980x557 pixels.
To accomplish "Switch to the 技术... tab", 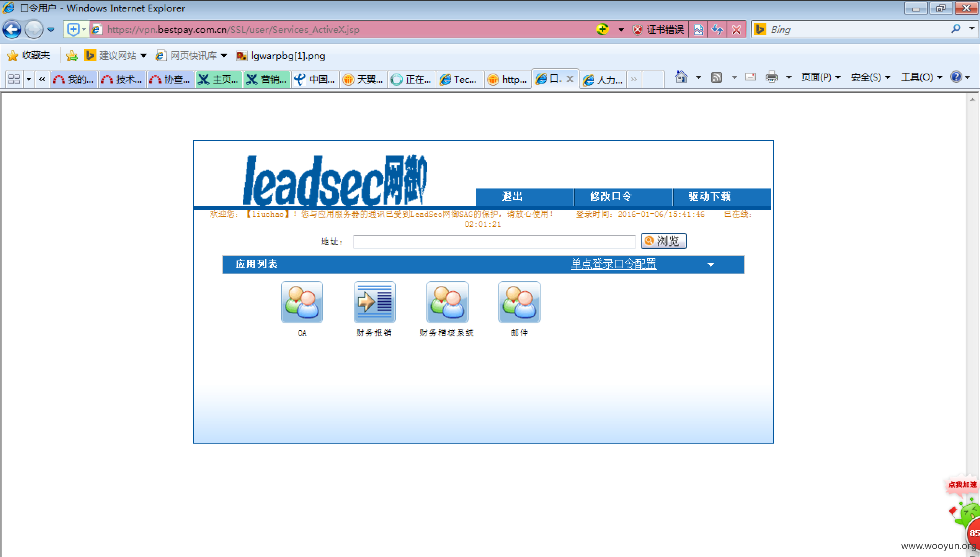I will click(x=122, y=79).
